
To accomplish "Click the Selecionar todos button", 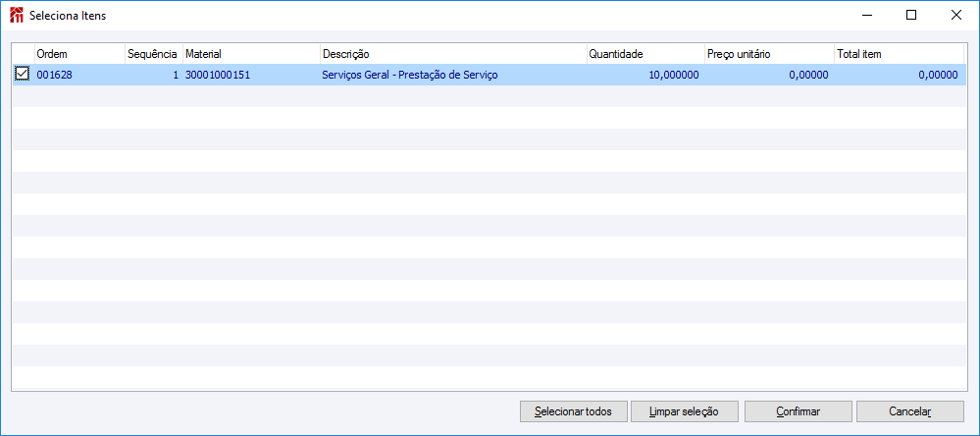I will pos(573,411).
